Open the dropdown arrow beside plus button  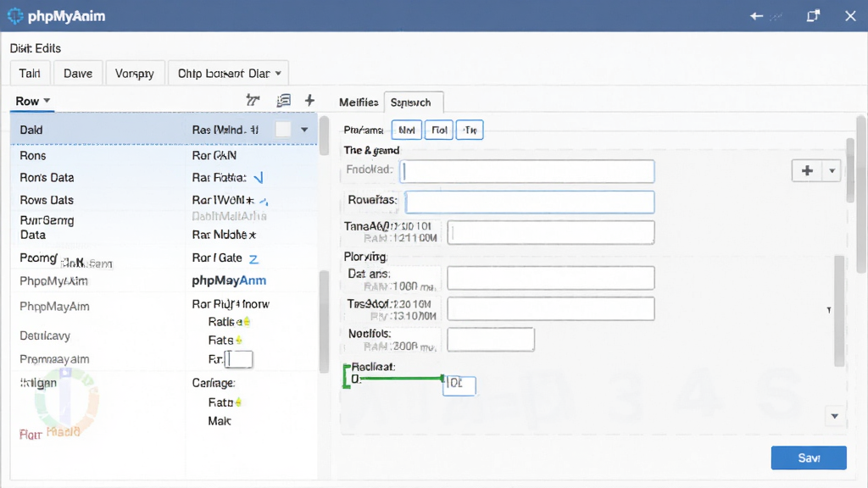point(832,170)
